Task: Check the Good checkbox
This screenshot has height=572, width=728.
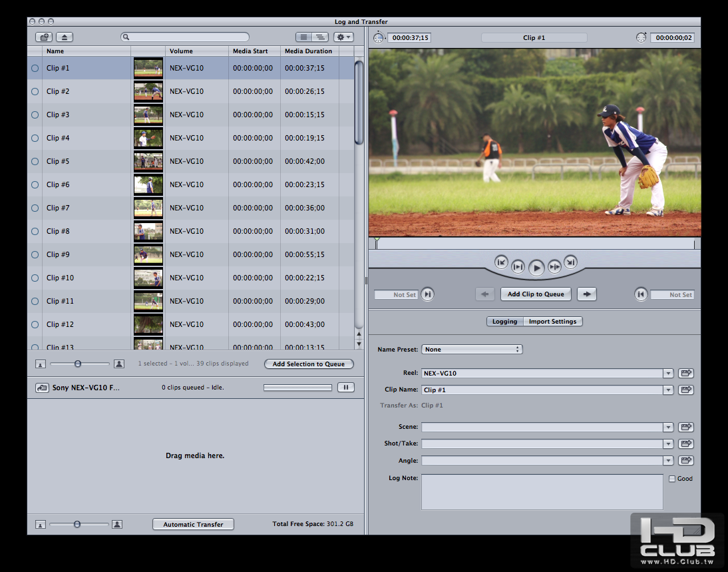Action: coord(672,479)
